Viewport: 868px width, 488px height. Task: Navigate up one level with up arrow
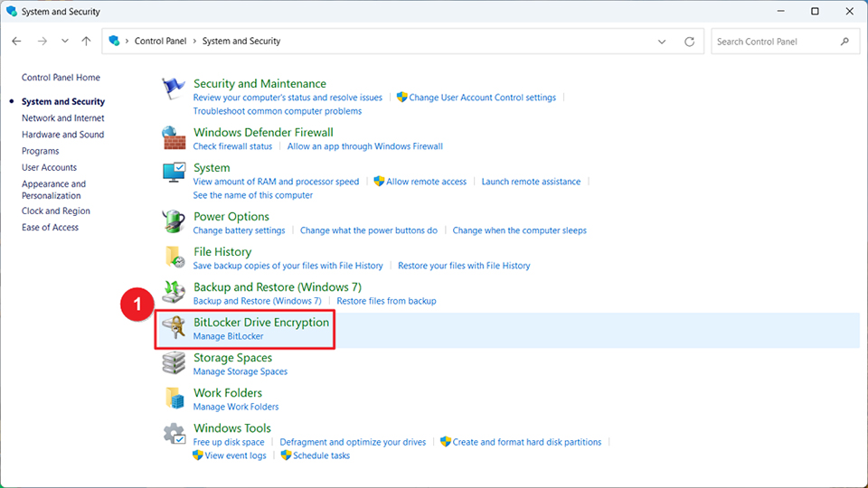tap(86, 42)
